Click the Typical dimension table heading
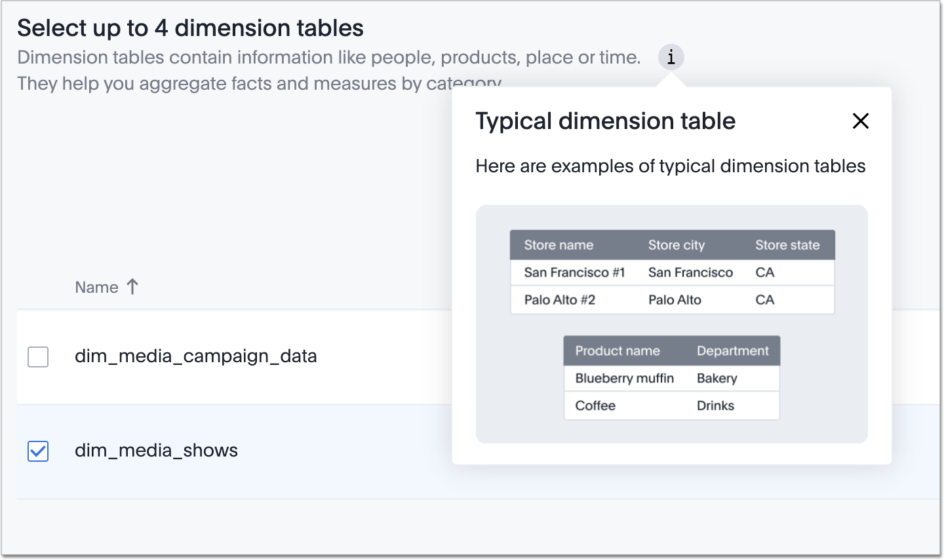This screenshot has height=560, width=944. coord(605,121)
